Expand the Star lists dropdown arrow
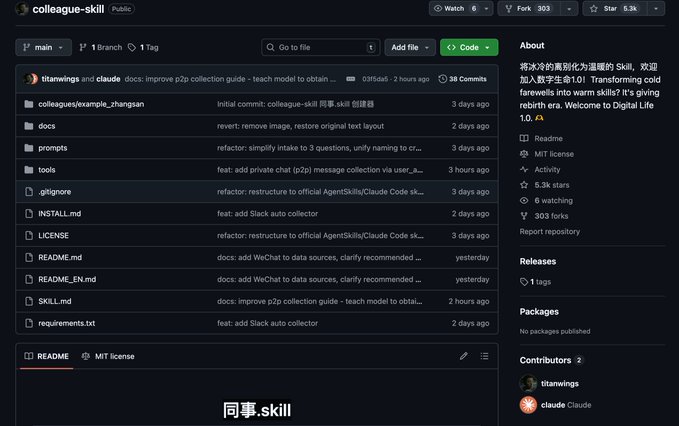This screenshot has width=679, height=426. pos(655,9)
